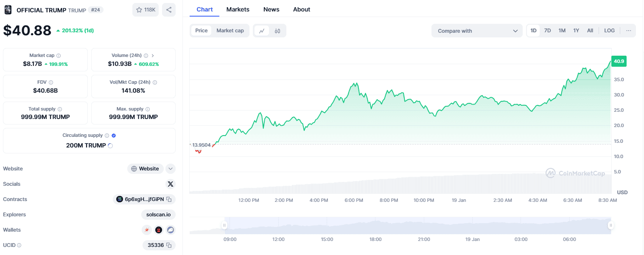
Task: Open chart options three-dots menu
Action: tap(628, 31)
